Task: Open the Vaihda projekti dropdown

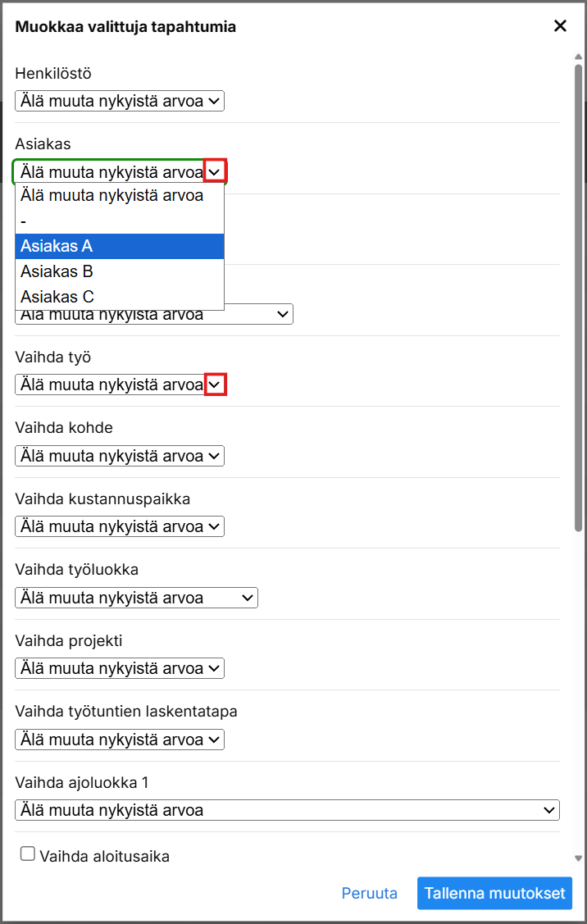Action: pos(119,668)
